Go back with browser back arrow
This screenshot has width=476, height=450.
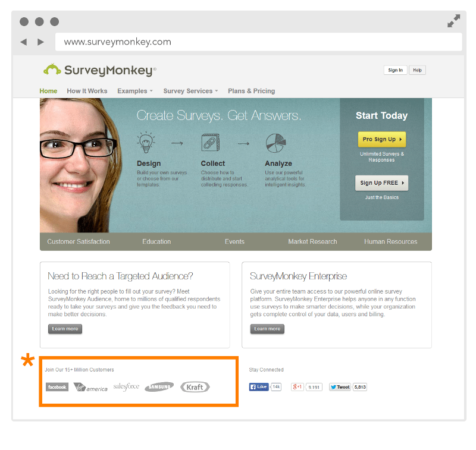pos(24,42)
